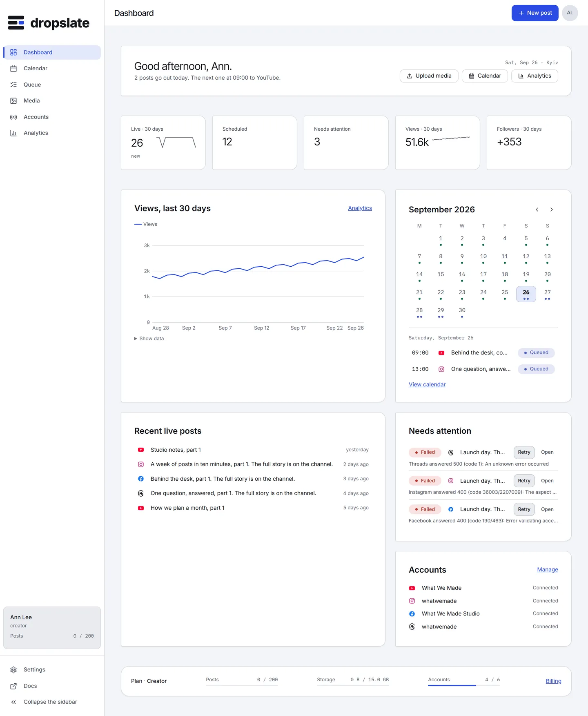Image resolution: width=588 pixels, height=716 pixels.
Task: Click the Followers +353 stat card
Action: tap(529, 143)
